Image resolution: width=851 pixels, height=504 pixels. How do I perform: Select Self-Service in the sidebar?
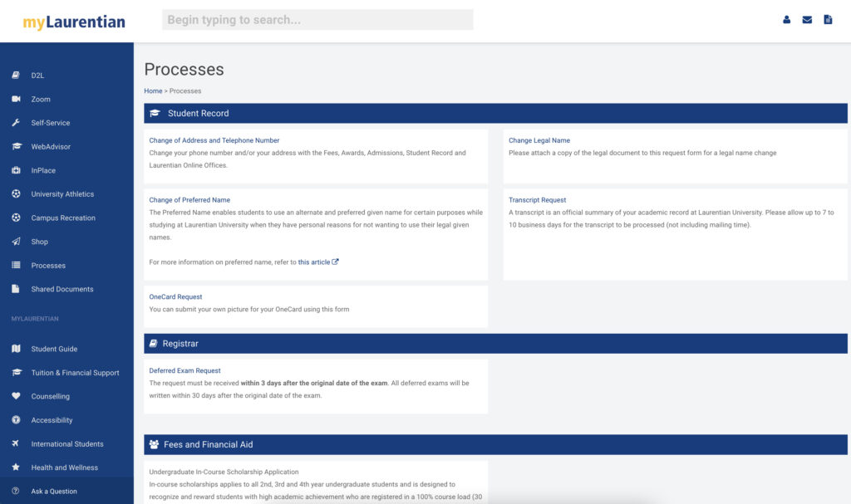click(x=51, y=123)
